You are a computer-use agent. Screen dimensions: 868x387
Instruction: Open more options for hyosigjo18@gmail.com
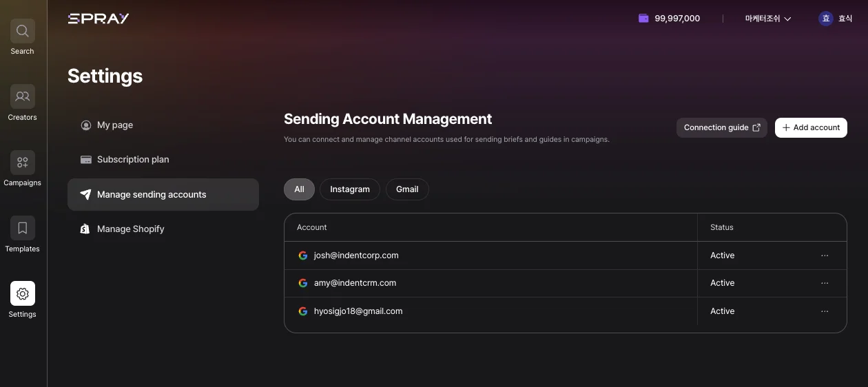click(x=825, y=311)
